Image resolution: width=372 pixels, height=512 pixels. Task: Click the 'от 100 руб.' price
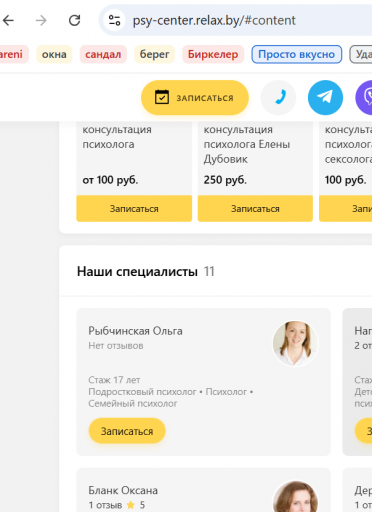click(110, 180)
